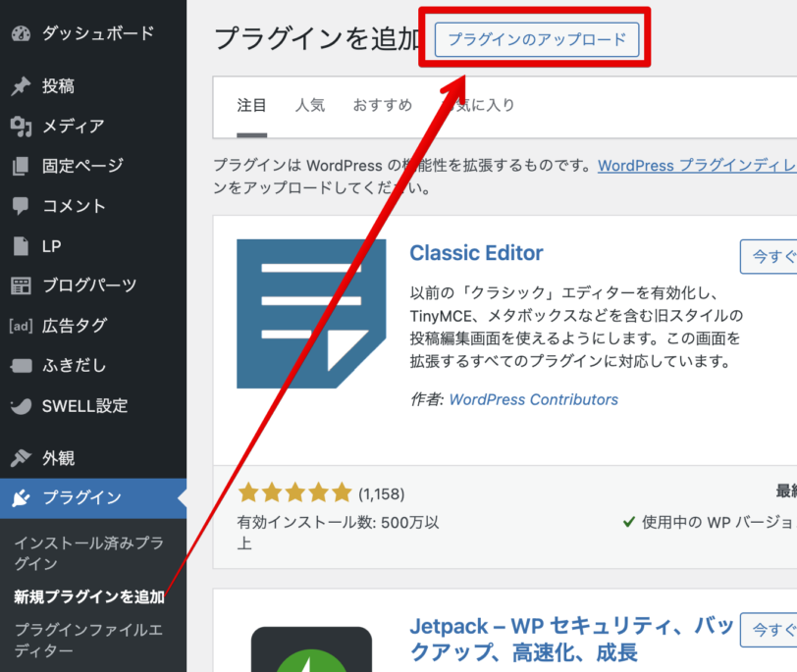Click the media icon beside メディア
797x672 pixels.
(x=21, y=126)
